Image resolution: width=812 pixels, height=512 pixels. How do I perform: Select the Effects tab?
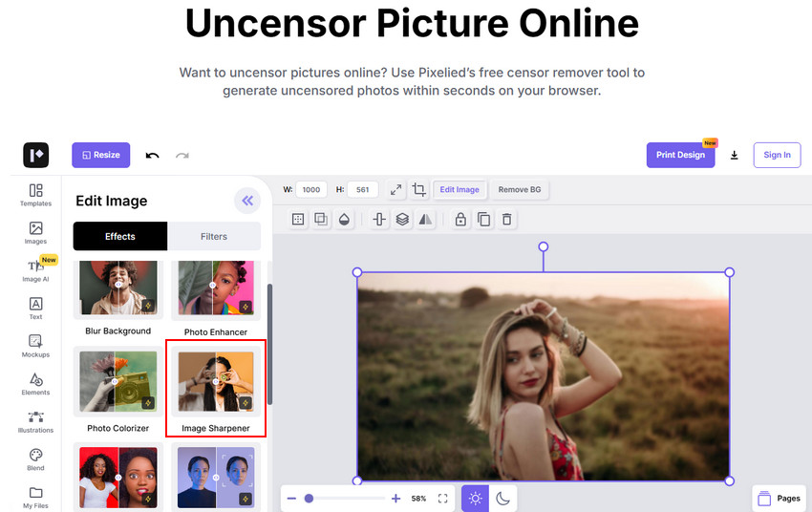point(120,236)
